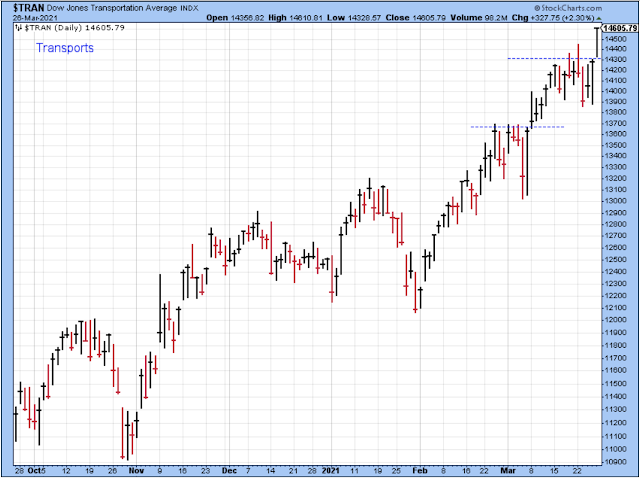Image resolution: width=640 pixels, height=480 pixels.
Task: Click the 'Oct' label on the date axis
Action: coord(34,471)
